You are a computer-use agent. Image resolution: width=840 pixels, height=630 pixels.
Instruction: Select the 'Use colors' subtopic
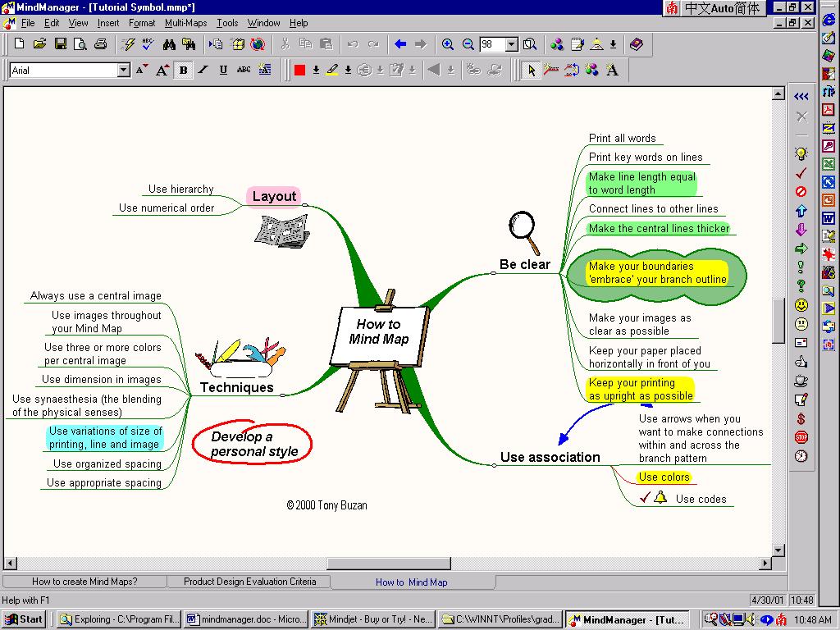[x=664, y=477]
